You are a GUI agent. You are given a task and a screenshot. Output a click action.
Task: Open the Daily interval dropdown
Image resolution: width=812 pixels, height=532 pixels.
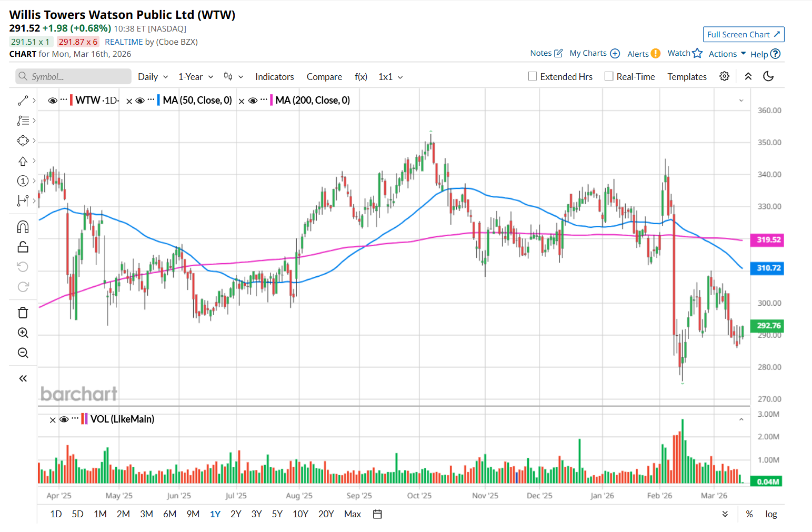(x=153, y=77)
